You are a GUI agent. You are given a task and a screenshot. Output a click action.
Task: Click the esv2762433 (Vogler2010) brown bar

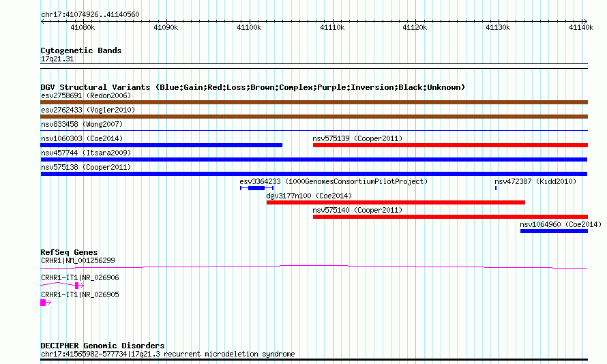coord(314,117)
